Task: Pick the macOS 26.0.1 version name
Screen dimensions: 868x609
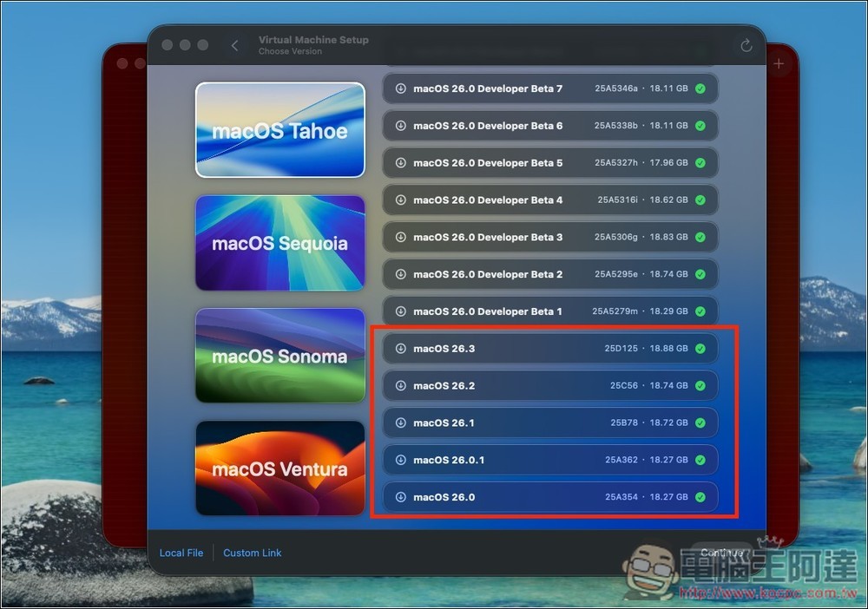Action: (449, 460)
